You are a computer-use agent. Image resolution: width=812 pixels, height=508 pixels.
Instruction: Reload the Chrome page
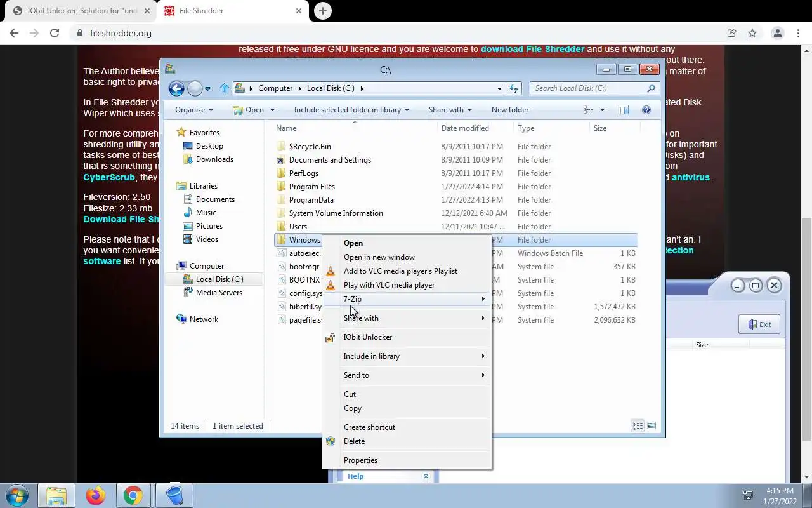[x=55, y=33]
